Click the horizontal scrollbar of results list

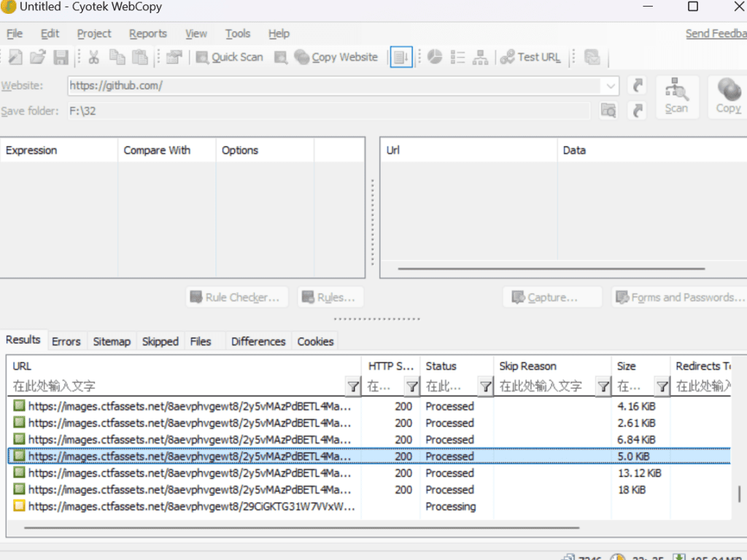[302, 528]
